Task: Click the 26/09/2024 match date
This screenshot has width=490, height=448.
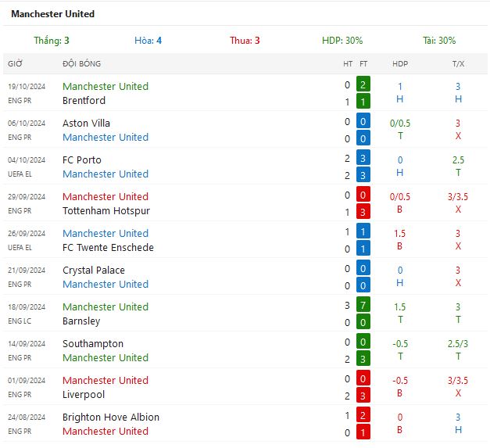Action: [27, 234]
